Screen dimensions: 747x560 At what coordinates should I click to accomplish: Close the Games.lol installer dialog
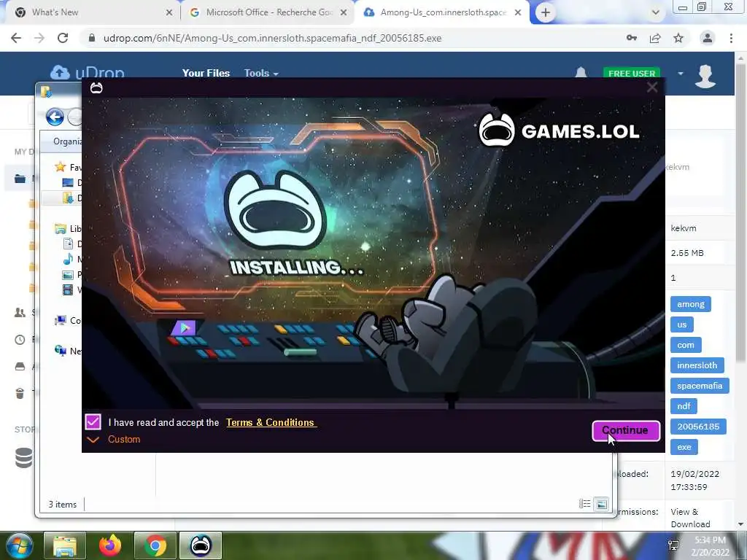pos(651,87)
